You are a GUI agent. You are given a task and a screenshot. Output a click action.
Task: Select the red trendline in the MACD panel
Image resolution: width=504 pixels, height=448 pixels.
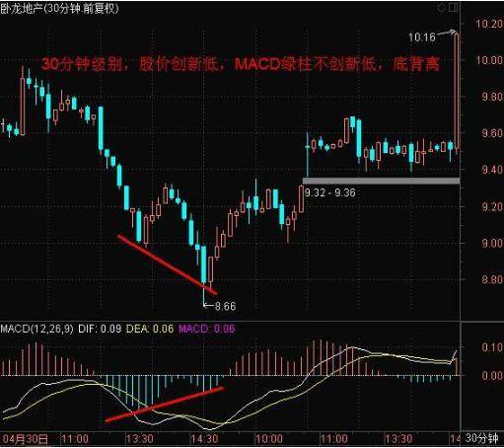pyautogui.click(x=165, y=405)
